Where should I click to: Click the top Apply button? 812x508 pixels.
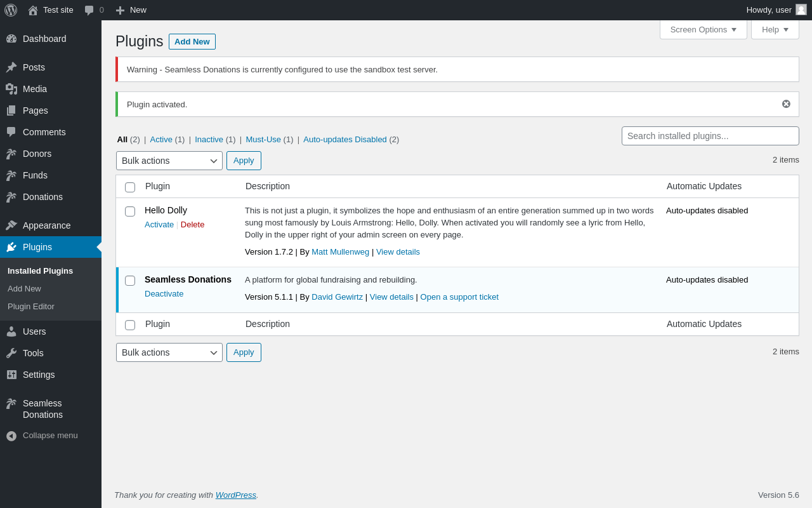[x=244, y=161]
